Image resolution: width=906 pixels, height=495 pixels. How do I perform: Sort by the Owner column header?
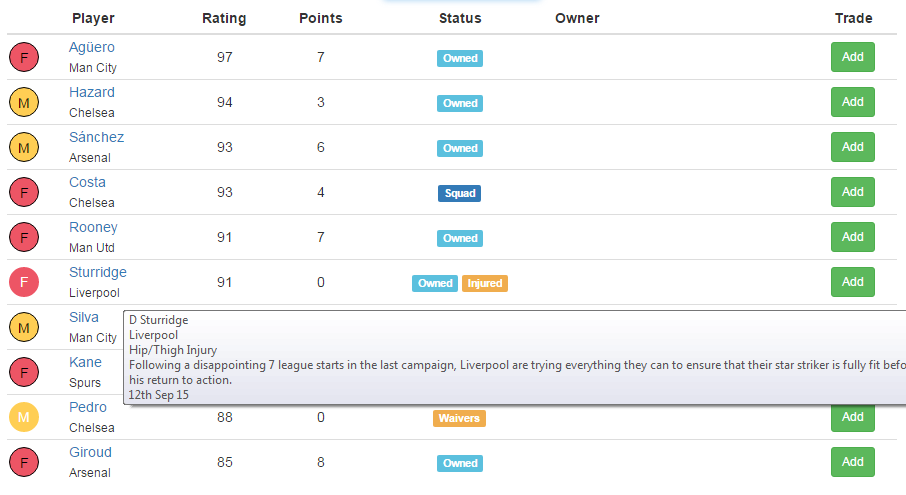click(x=577, y=18)
